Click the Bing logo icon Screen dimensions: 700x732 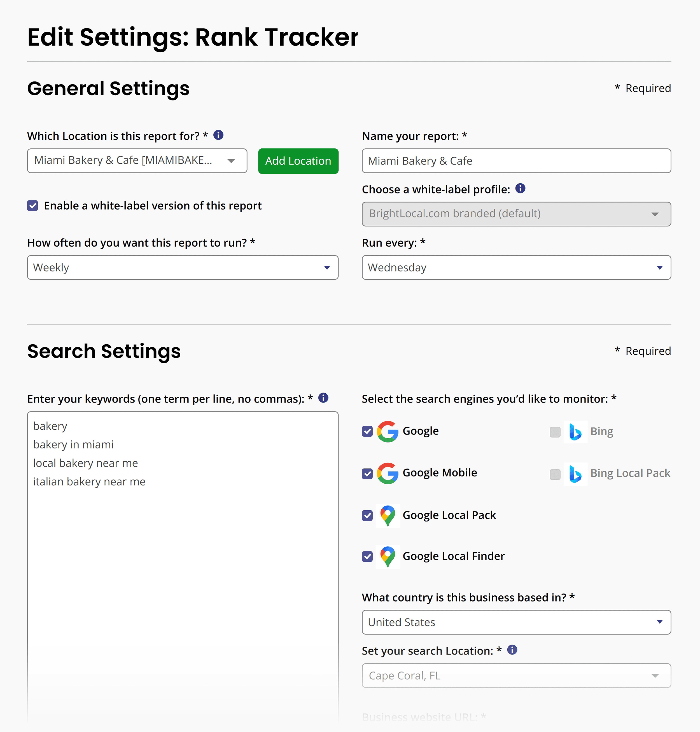coord(575,432)
